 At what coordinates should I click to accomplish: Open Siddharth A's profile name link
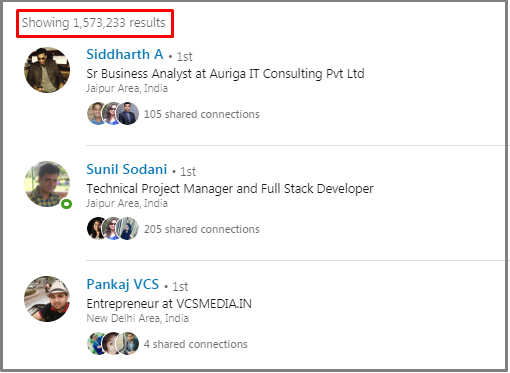pos(125,54)
